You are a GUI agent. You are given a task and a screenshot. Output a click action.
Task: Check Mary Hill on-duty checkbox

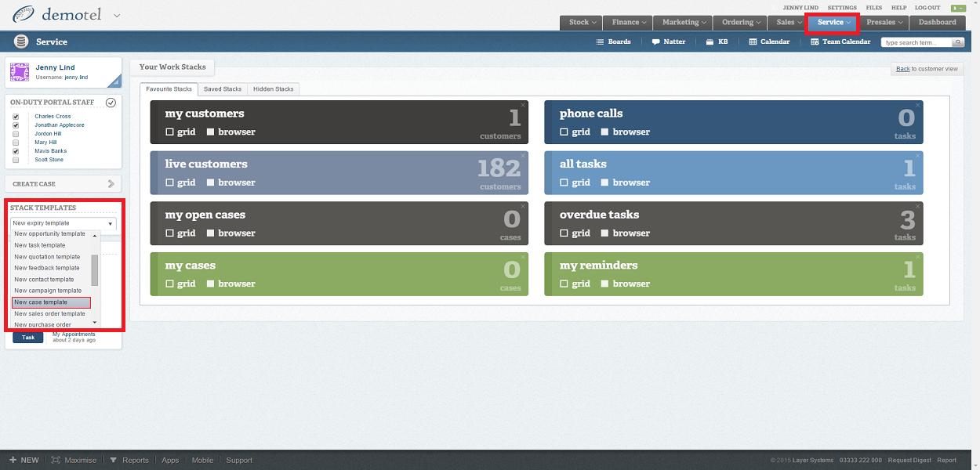(16, 143)
